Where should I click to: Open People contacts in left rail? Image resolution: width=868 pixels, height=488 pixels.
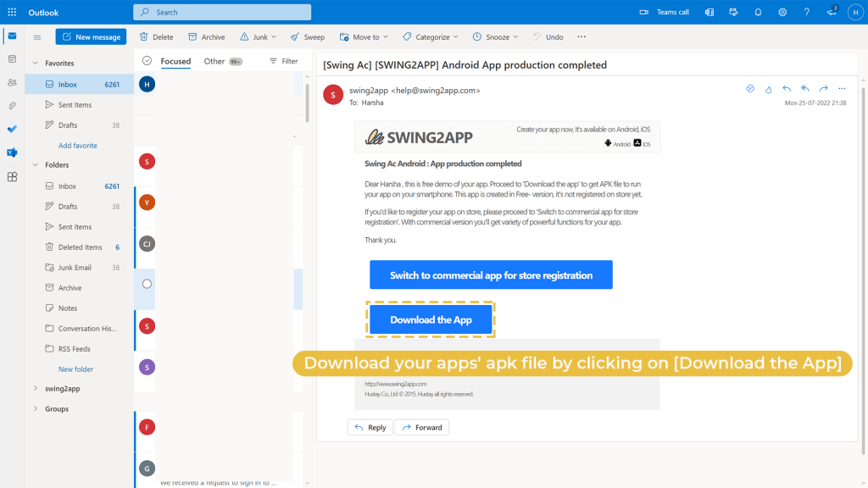12,82
